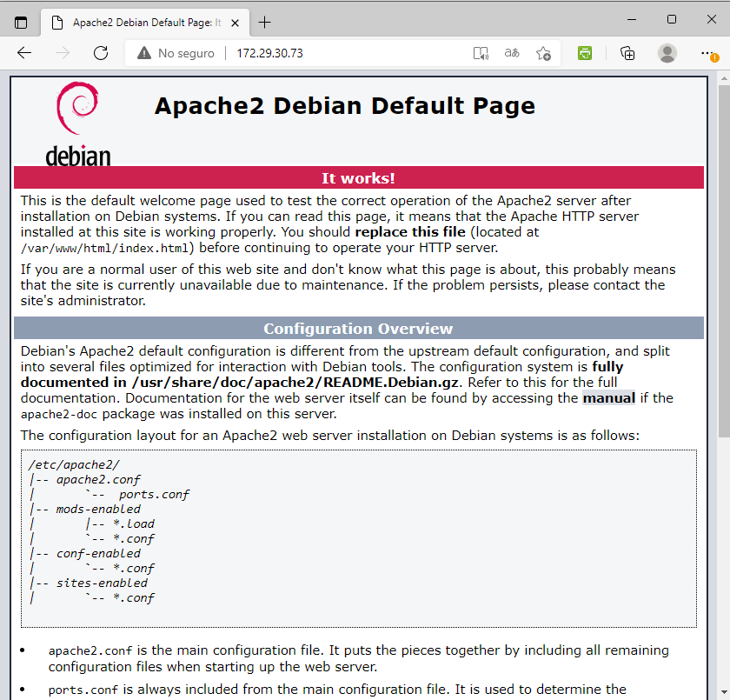This screenshot has width=730, height=700.
Task: Click '*.load' in the config tree
Action: (x=134, y=524)
